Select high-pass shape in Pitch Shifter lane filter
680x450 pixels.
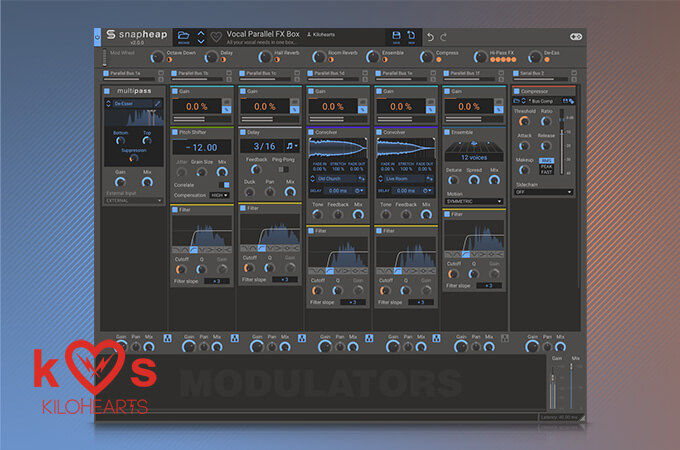coord(193,250)
